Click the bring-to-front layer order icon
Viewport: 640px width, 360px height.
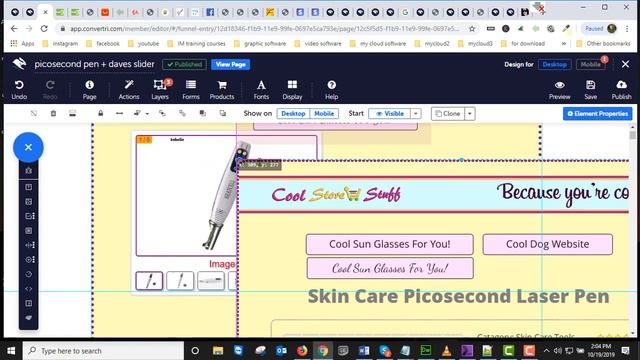(202, 113)
